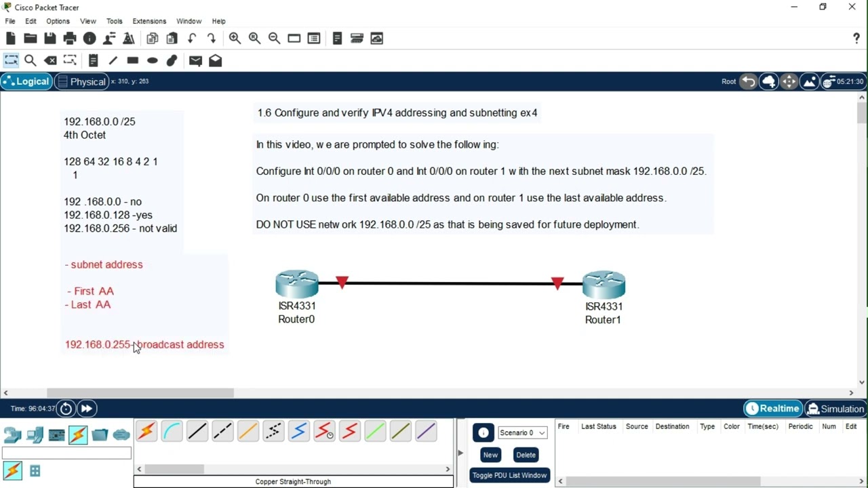Click the Fast Forward Time button
The image size is (868, 488).
pos(86,409)
